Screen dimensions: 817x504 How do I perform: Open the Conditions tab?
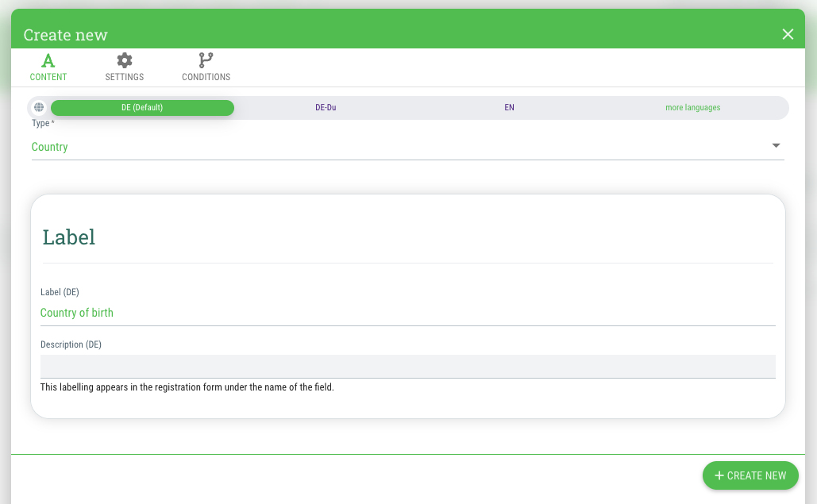206,67
